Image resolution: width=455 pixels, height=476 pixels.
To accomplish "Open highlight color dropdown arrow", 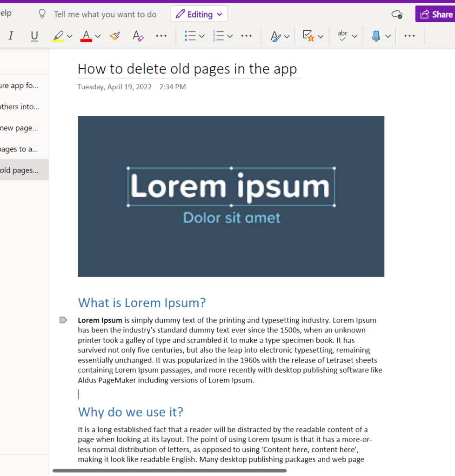I will pyautogui.click(x=70, y=36).
